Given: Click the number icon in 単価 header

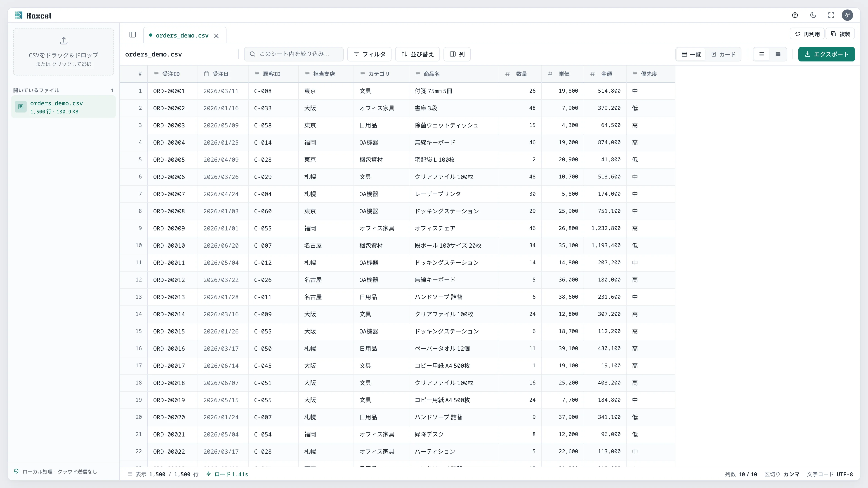Looking at the screenshot, I should (x=550, y=74).
